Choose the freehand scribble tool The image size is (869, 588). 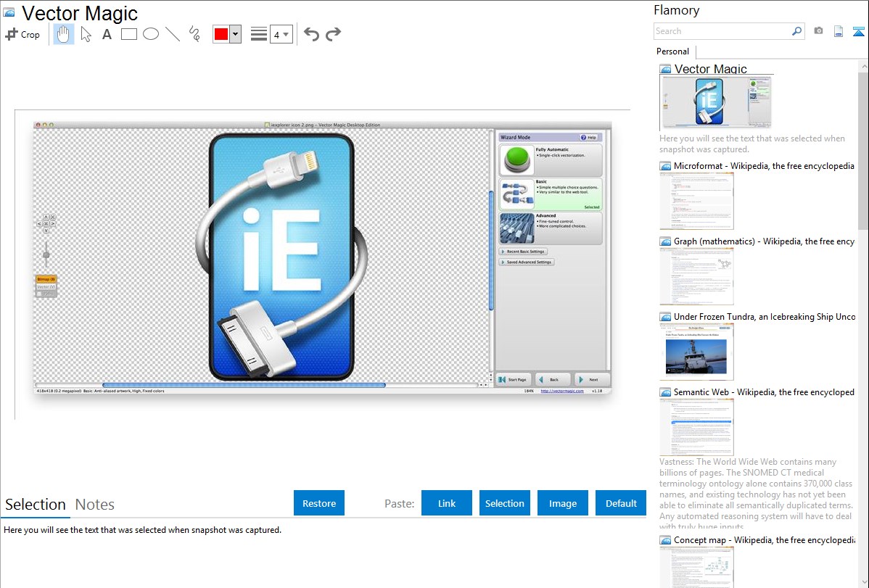click(194, 34)
